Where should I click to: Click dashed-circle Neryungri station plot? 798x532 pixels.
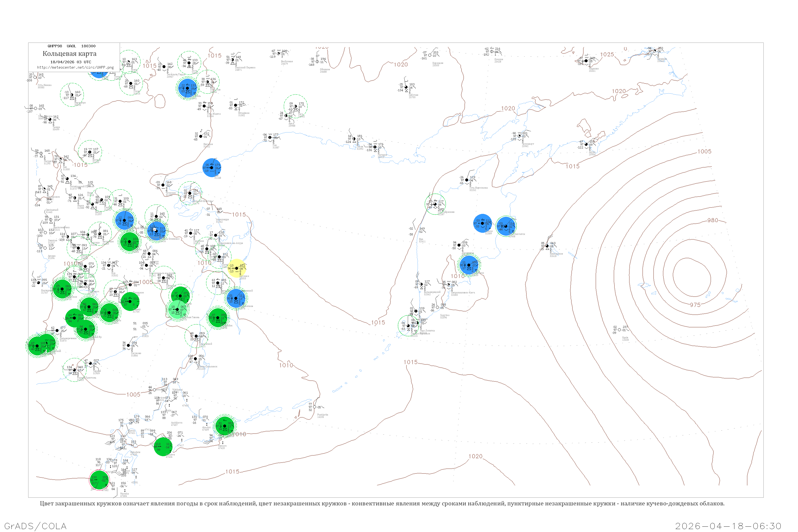[72, 95]
